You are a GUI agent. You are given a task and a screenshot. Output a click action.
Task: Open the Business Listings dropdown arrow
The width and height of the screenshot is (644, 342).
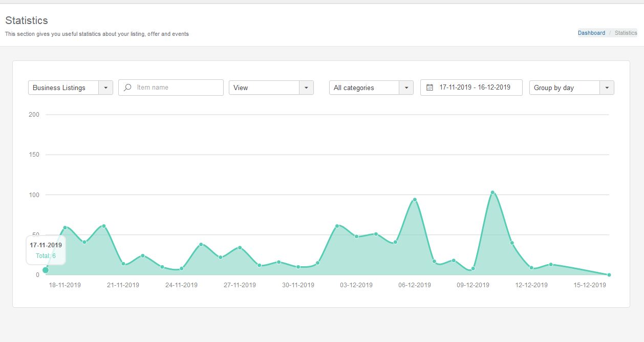105,88
